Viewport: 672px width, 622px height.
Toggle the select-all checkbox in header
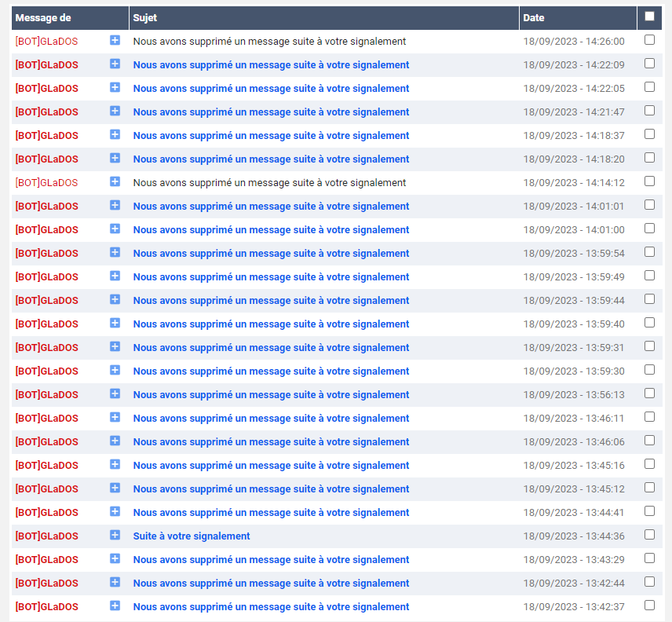tap(649, 16)
